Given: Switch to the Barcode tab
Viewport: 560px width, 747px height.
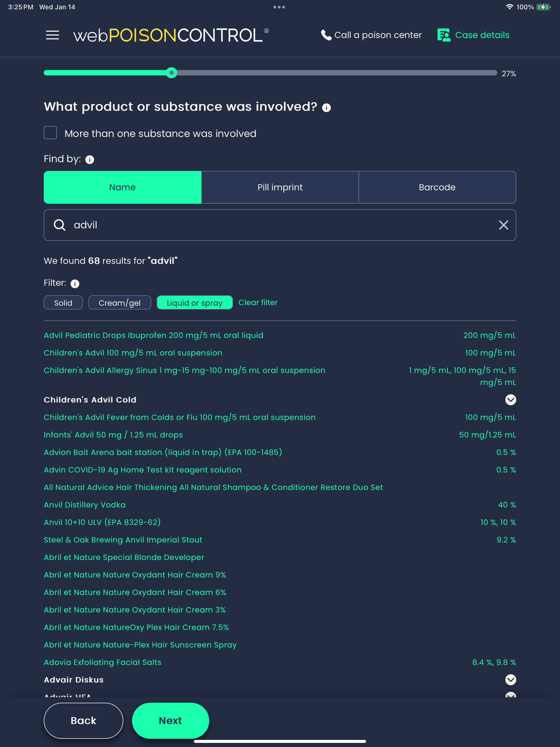Looking at the screenshot, I should click(437, 187).
